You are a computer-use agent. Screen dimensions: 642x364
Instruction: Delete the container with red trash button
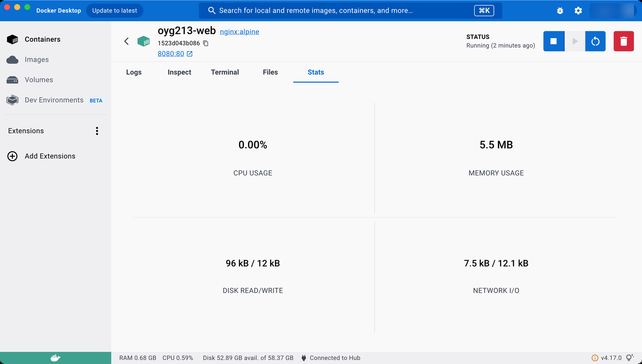pos(624,41)
